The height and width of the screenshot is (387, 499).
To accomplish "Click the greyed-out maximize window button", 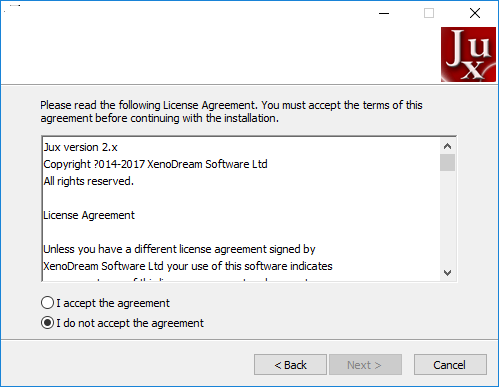I will click(429, 13).
